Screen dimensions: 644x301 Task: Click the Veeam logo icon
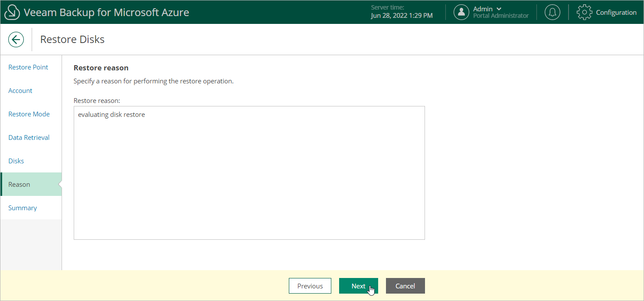click(12, 12)
